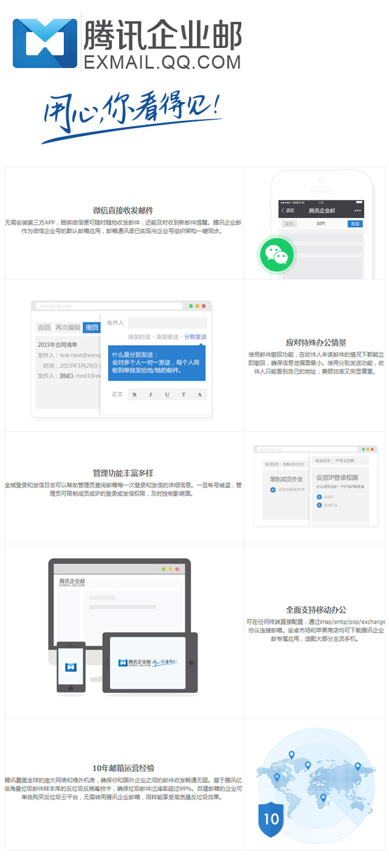Click the map pin over Africa
This screenshot has height=868, width=389.
(x=323, y=798)
